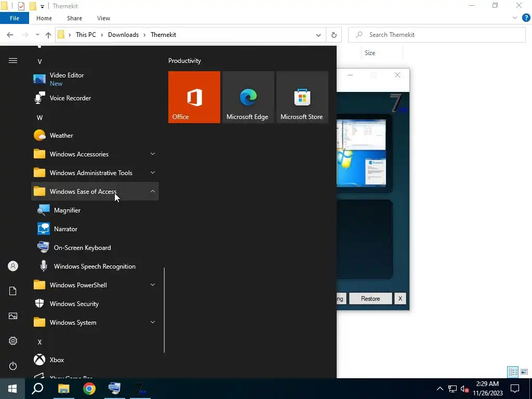The height and width of the screenshot is (399, 532).
Task: Click the Start menu app list scrollbar
Action: pyautogui.click(x=164, y=310)
